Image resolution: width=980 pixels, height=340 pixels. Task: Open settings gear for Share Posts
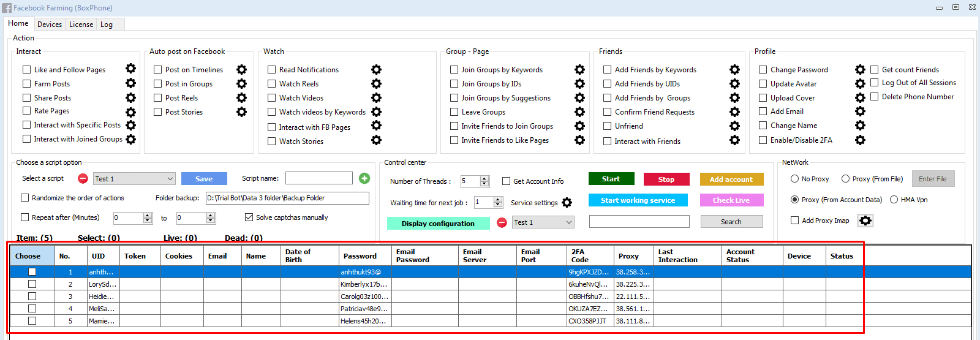130,97
